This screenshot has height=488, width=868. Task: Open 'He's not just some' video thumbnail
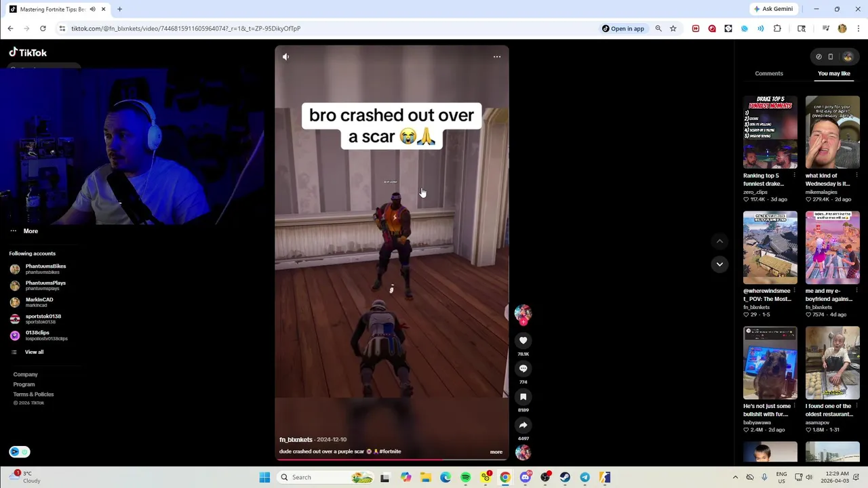(x=770, y=363)
